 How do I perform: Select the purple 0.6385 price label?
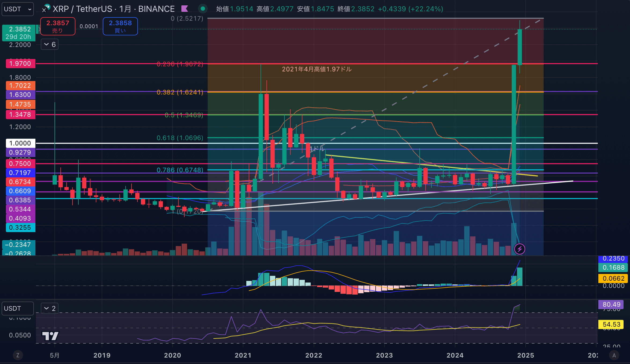pyautogui.click(x=20, y=200)
